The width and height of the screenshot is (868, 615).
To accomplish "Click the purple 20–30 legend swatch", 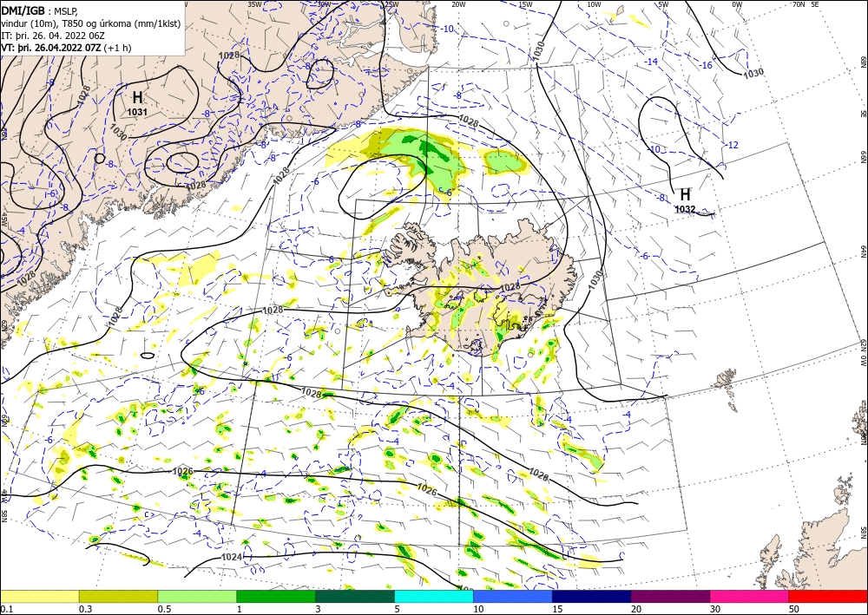I will [x=670, y=596].
